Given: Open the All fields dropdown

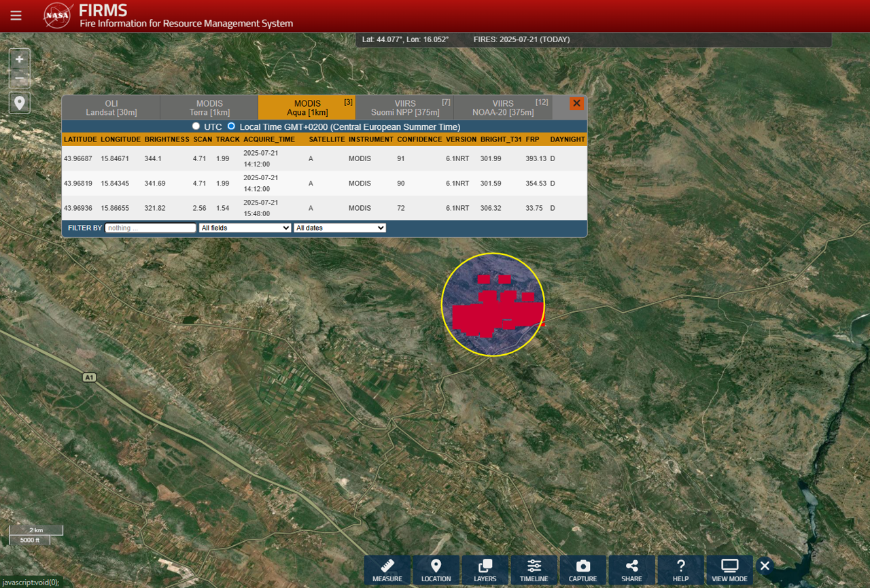Looking at the screenshot, I should tap(245, 228).
